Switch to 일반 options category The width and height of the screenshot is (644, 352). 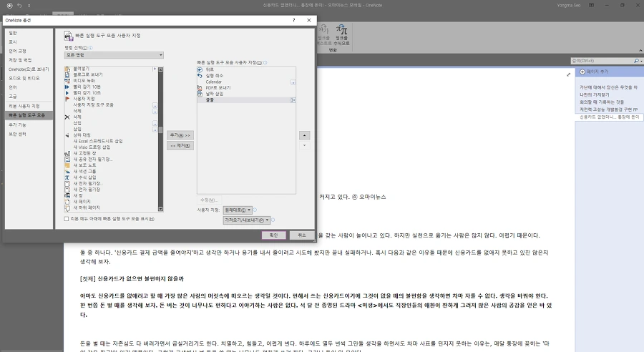(29, 33)
